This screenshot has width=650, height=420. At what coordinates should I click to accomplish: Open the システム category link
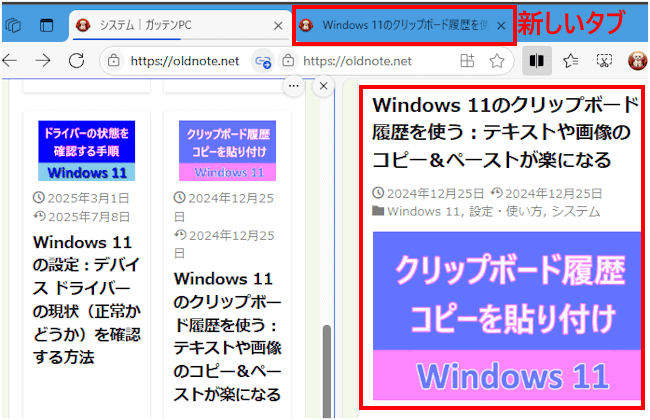[x=576, y=211]
